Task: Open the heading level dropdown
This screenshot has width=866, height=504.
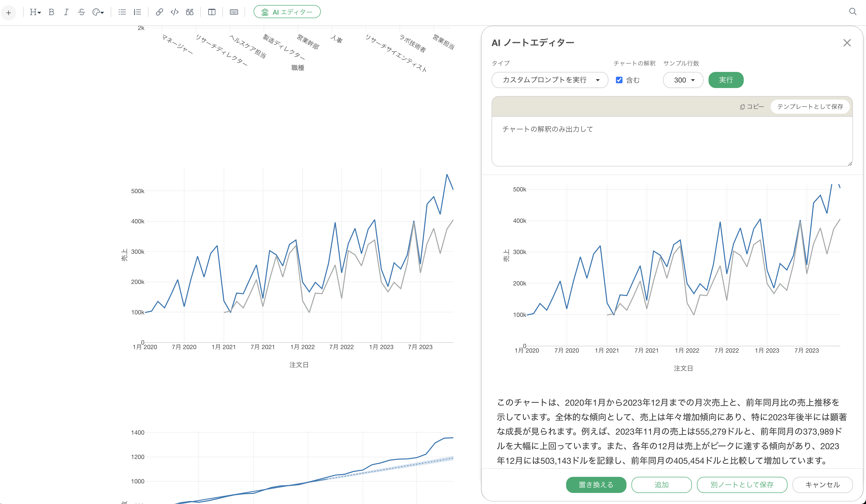Action: pyautogui.click(x=35, y=12)
